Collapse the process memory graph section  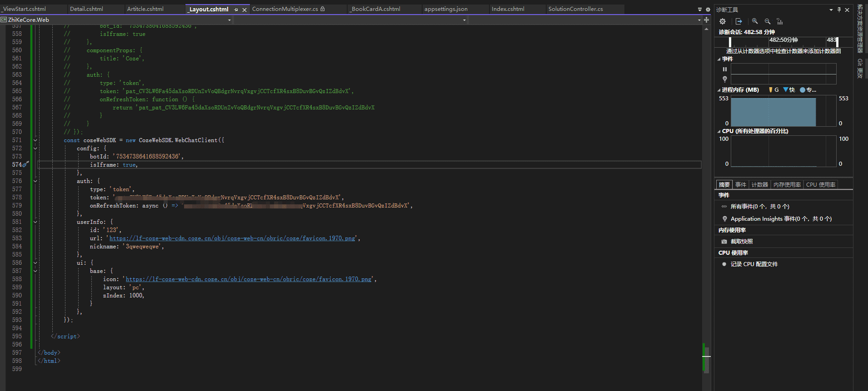(x=719, y=90)
